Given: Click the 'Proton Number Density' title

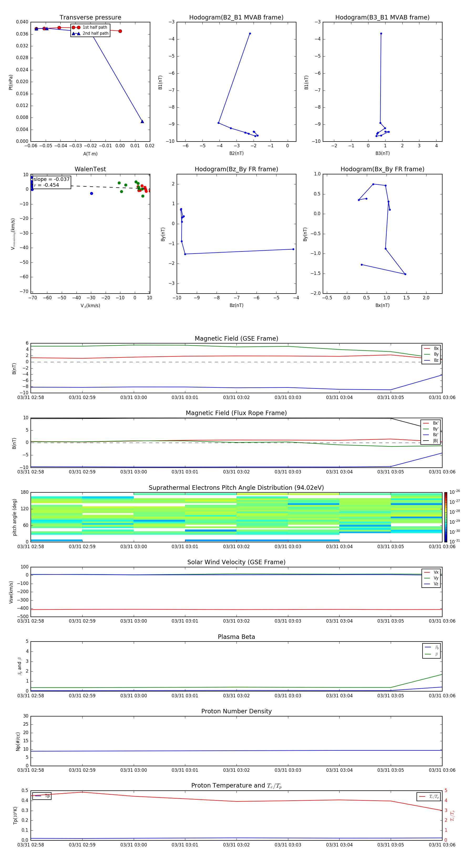Looking at the screenshot, I should [x=236, y=711].
